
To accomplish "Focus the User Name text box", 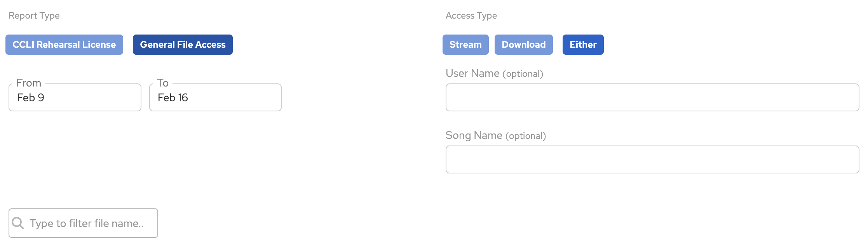I will click(x=652, y=97).
